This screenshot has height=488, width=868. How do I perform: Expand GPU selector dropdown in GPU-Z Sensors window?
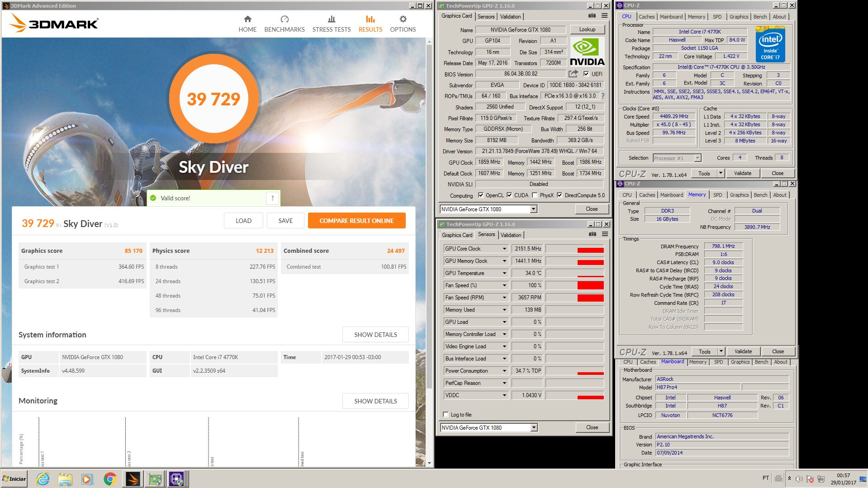tap(534, 427)
